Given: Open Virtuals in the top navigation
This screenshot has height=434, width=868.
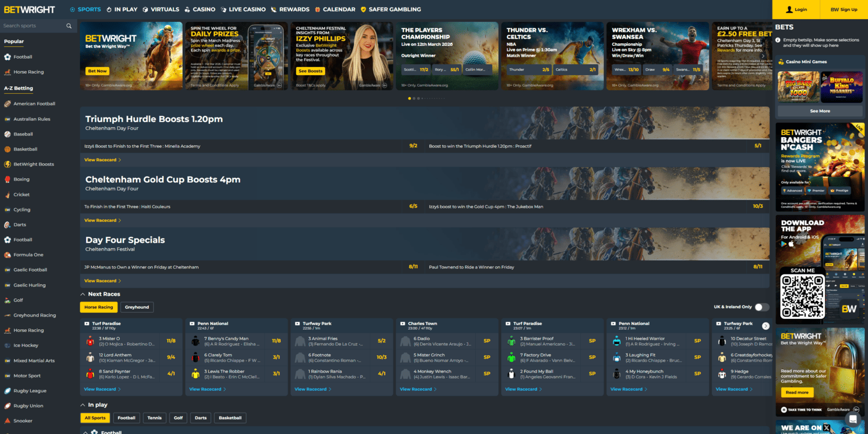Looking at the screenshot, I should (x=161, y=9).
